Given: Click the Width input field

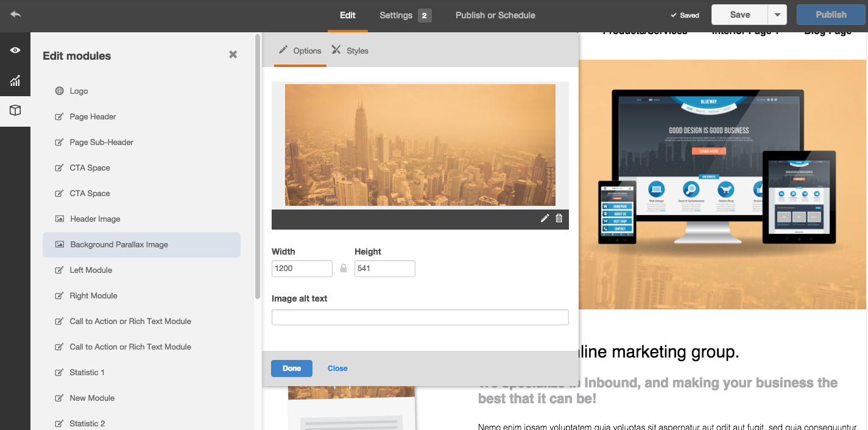Looking at the screenshot, I should point(302,269).
